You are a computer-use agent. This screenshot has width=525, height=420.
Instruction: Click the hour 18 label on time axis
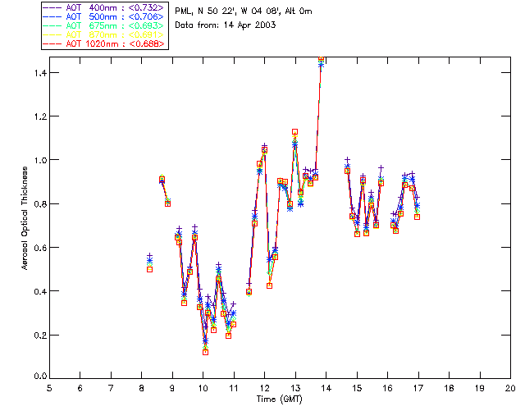point(449,388)
